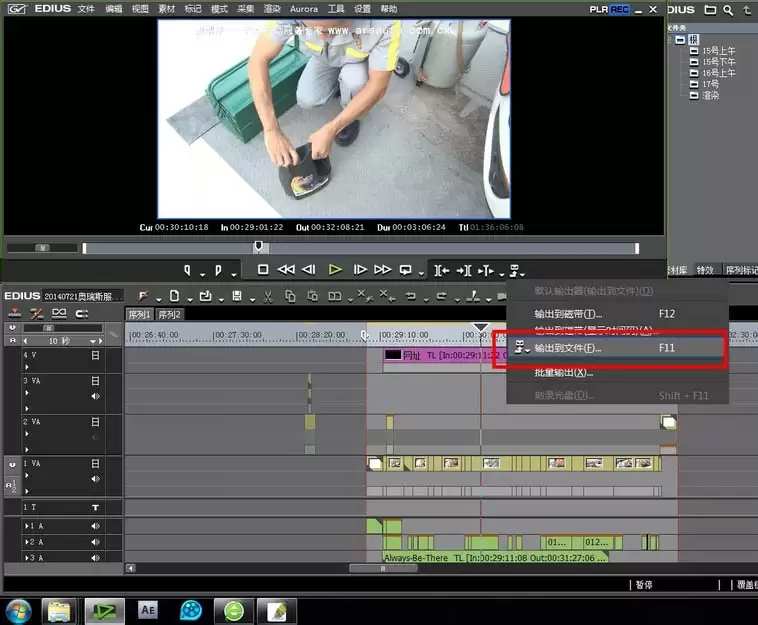Toggle audio speaker on the 3 VA track
The height and width of the screenshot is (625, 758).
click(95, 396)
